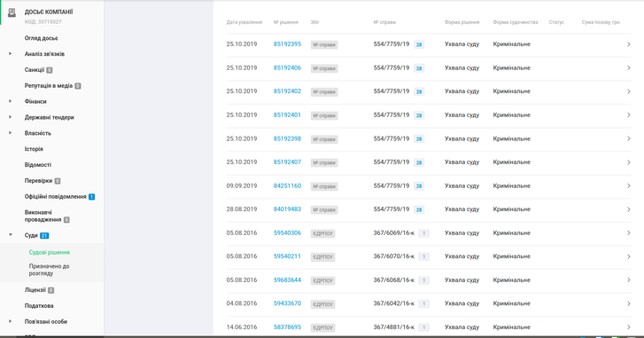This screenshot has width=644, height=338.
Task: Open decision number 58378695
Action: [287, 327]
